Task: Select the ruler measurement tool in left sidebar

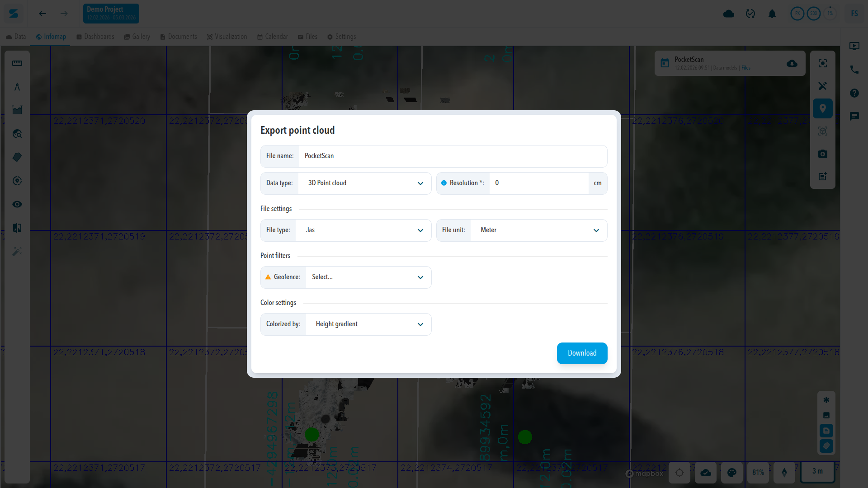Action: coord(17,63)
